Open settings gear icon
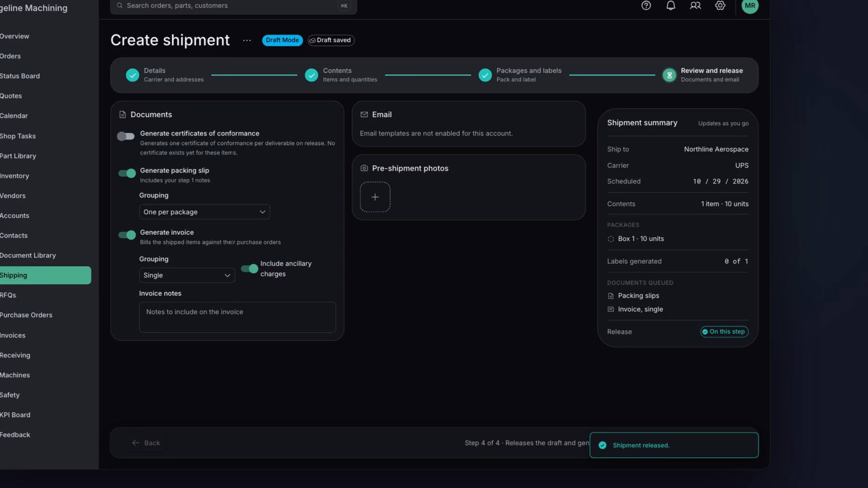This screenshot has height=488, width=868. 720,5
